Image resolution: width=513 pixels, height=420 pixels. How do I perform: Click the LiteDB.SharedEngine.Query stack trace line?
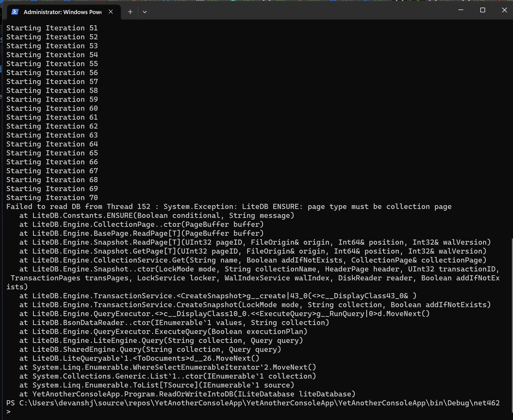(150, 349)
